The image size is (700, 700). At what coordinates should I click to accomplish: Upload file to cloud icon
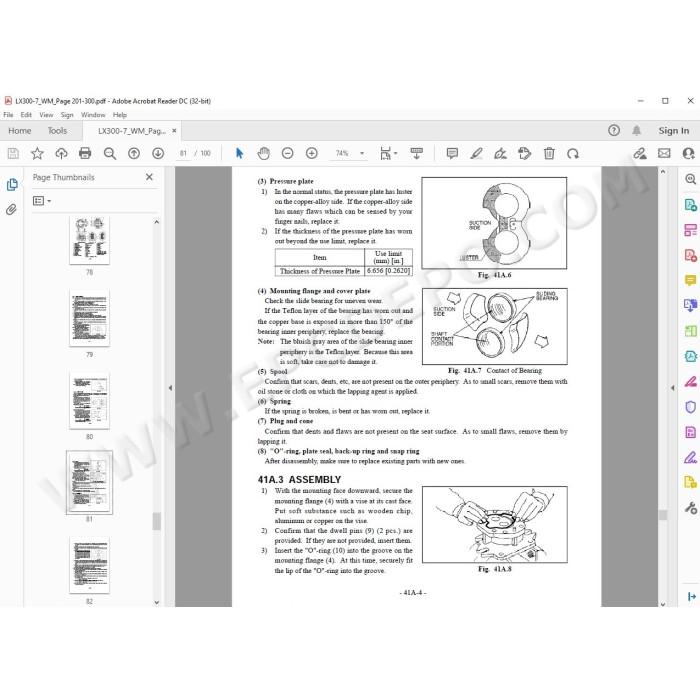pyautogui.click(x=61, y=154)
